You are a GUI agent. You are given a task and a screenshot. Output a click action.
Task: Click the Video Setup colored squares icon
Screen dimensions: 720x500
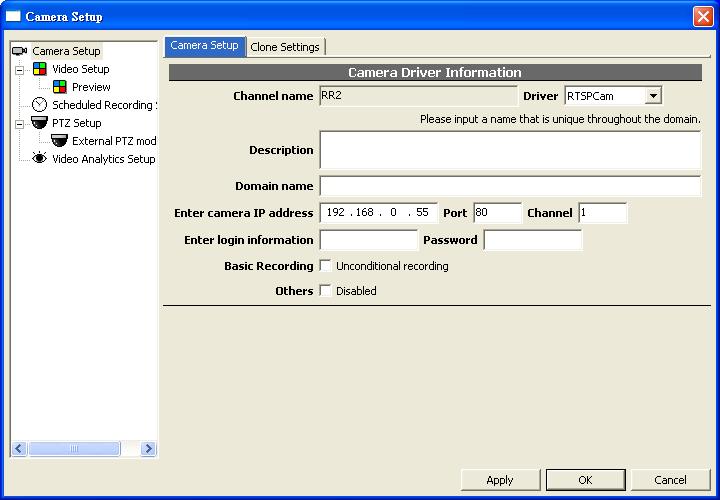[40, 69]
